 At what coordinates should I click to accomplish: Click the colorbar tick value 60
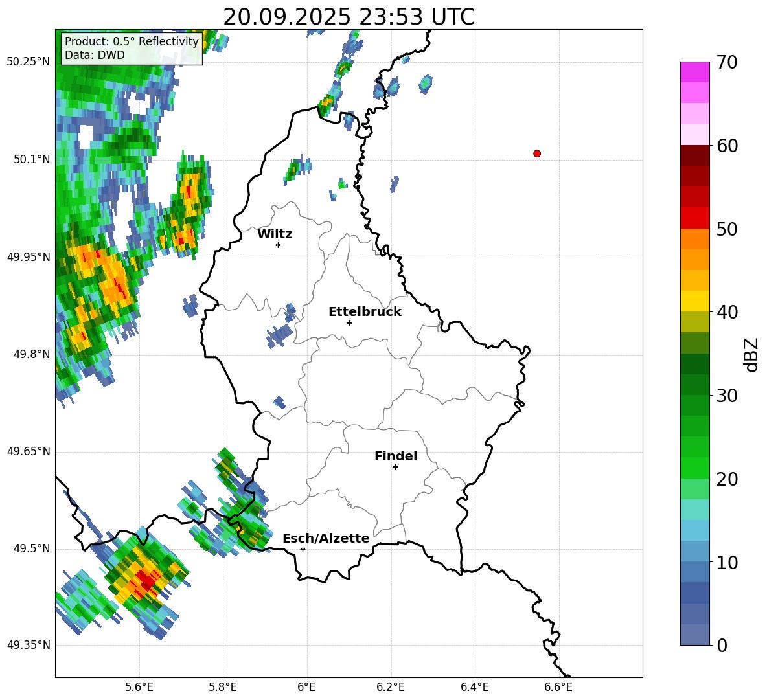(727, 146)
